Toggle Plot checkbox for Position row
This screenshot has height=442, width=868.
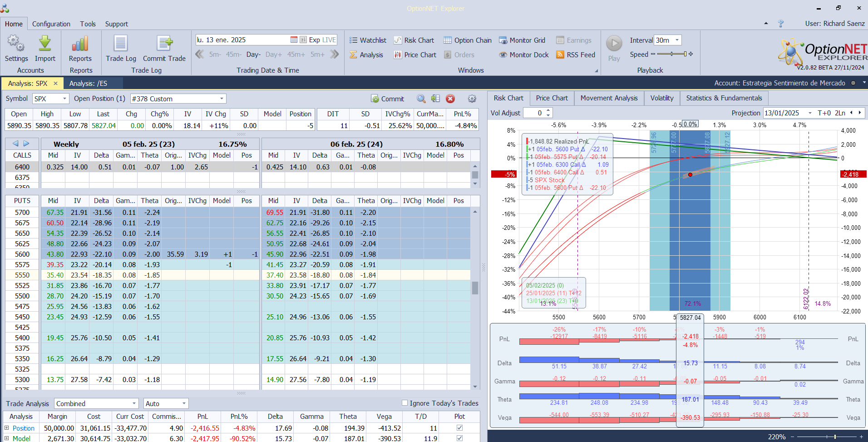(459, 428)
